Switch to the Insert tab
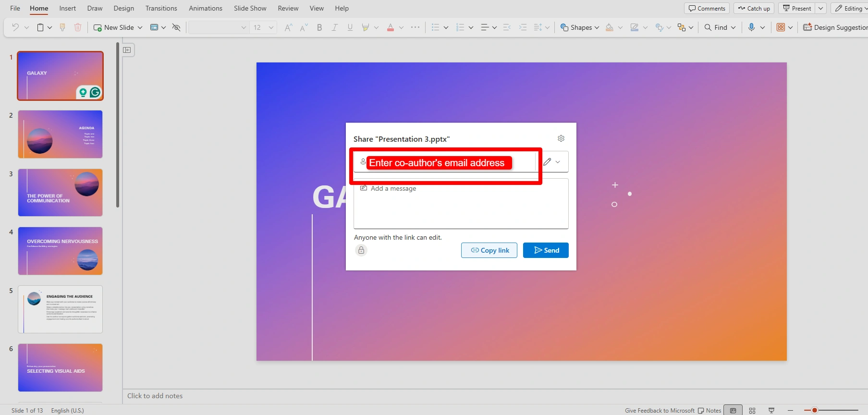This screenshot has height=415, width=868. [68, 8]
